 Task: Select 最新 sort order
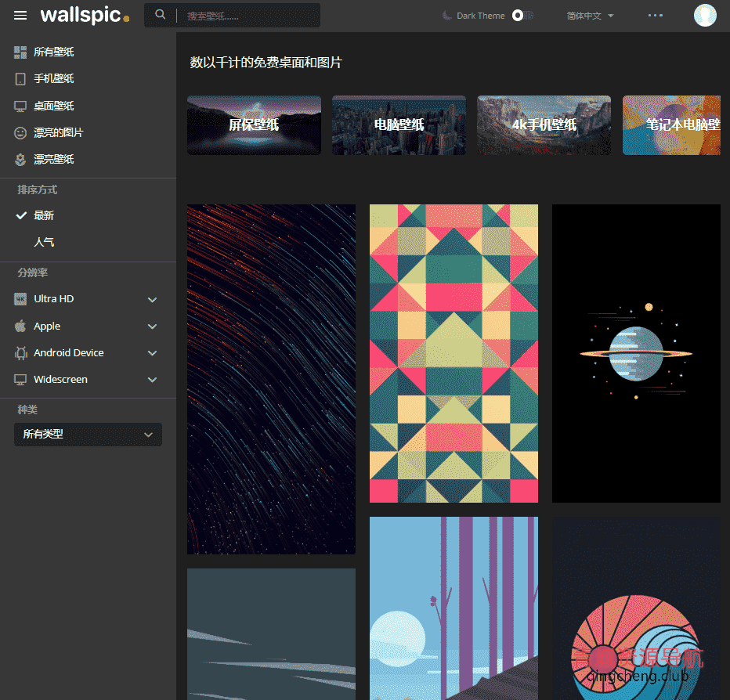44,215
